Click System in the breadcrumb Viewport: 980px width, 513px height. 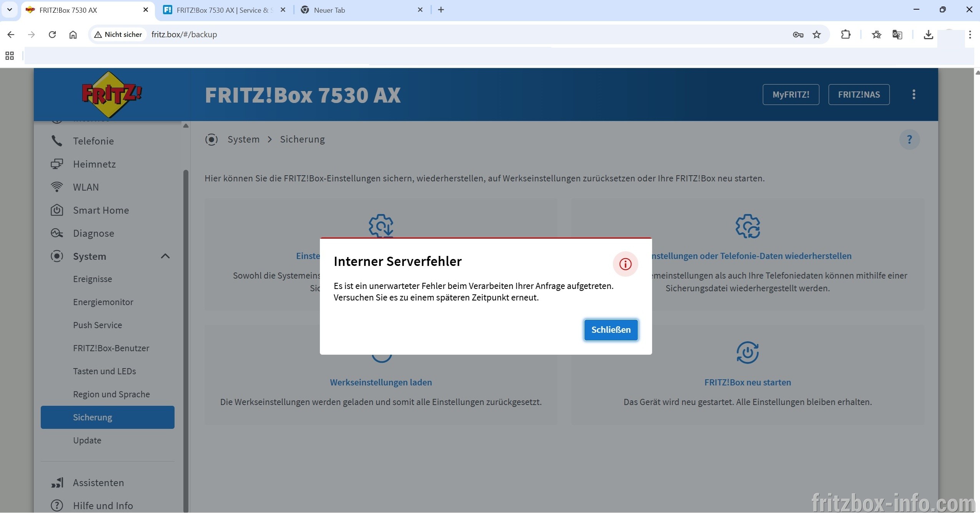coord(243,139)
